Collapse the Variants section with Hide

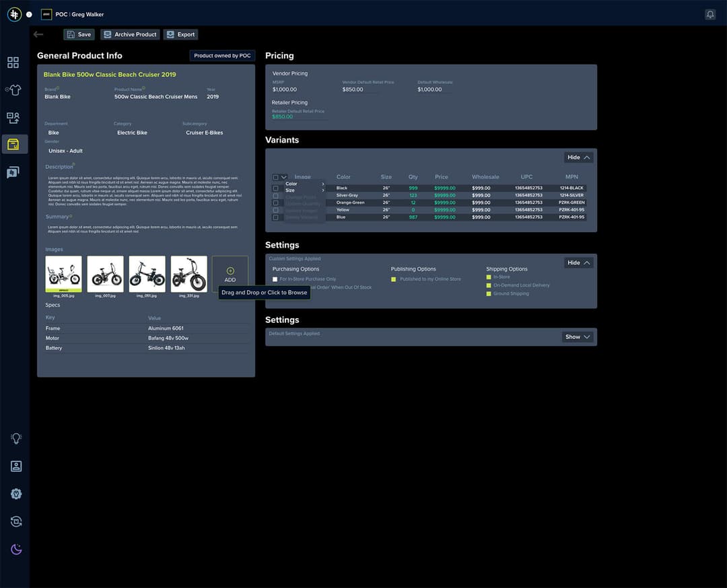(578, 157)
